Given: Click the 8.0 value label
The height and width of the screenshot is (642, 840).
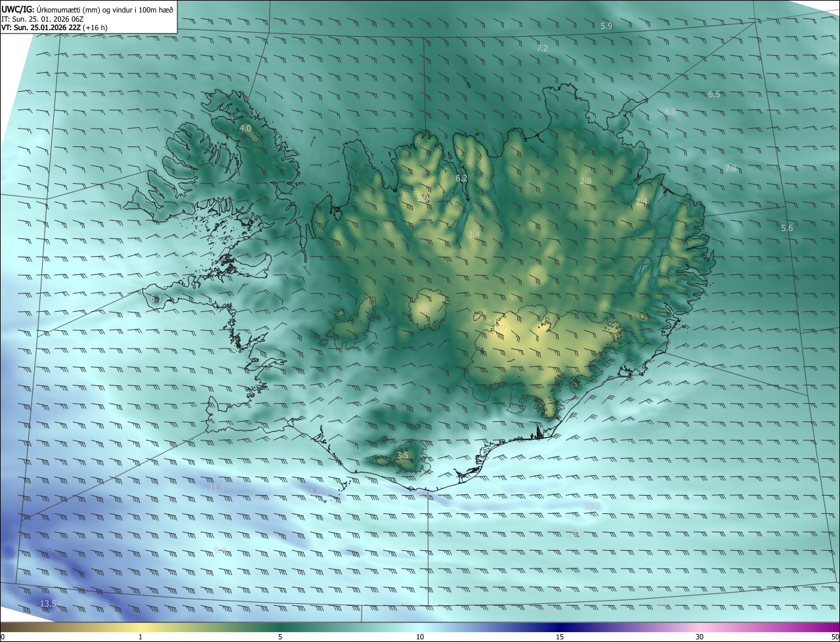Looking at the screenshot, I should 670,112.
